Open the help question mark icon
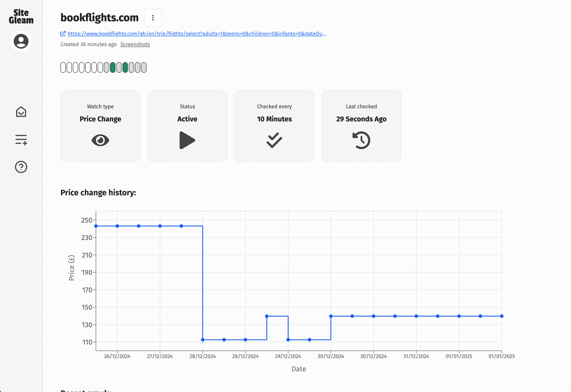Viewport: 571px width, 392px height. [21, 167]
